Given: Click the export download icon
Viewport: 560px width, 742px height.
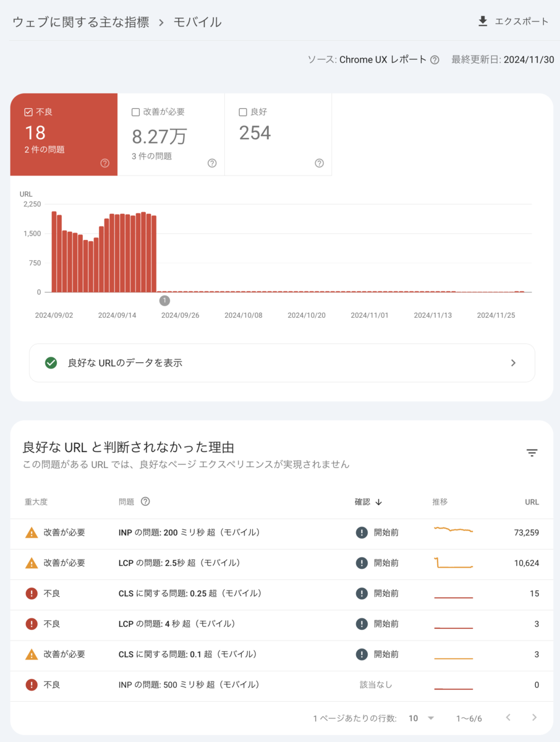Looking at the screenshot, I should 483,22.
